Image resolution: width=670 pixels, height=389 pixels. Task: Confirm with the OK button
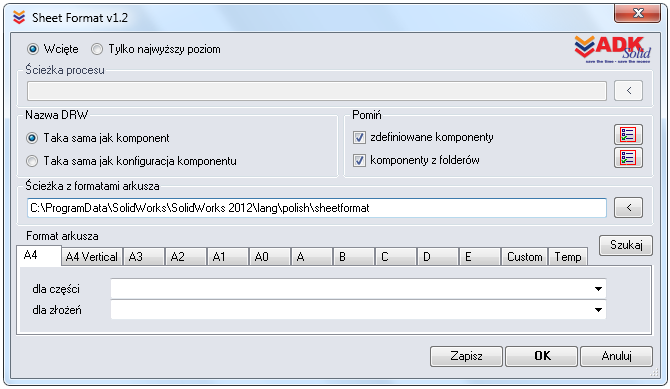[542, 356]
